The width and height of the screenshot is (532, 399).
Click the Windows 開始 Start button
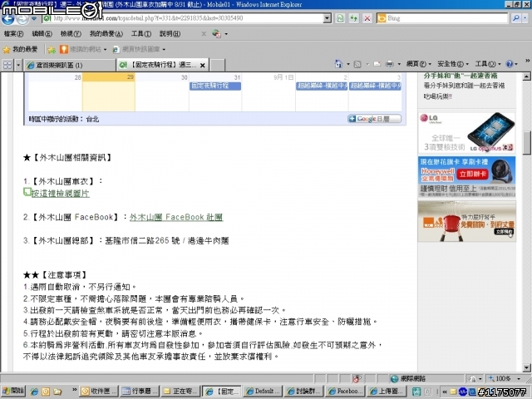click(15, 390)
